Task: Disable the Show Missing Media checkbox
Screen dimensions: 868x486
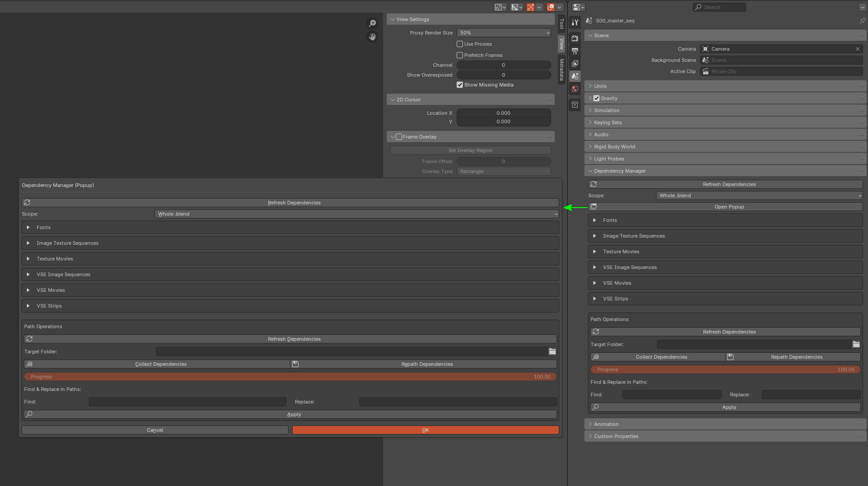Action: coord(460,85)
